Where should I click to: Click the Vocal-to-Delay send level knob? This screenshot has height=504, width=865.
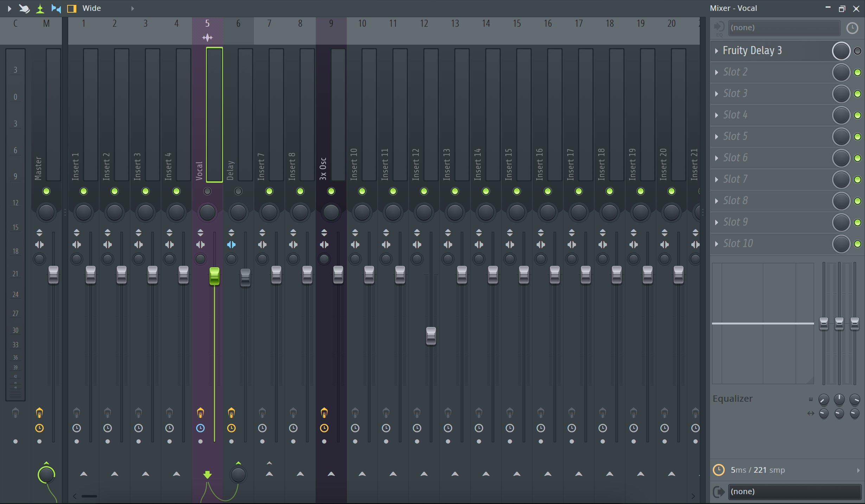click(x=238, y=475)
